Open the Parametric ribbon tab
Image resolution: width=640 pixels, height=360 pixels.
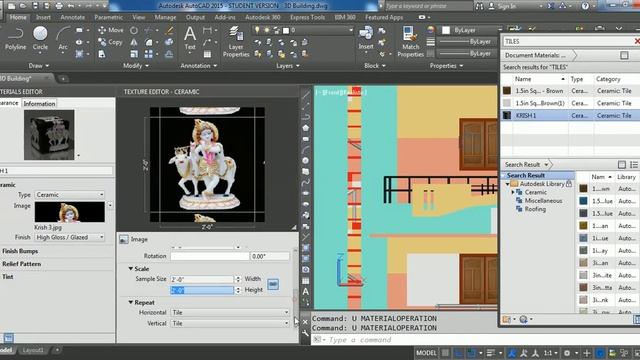(109, 17)
